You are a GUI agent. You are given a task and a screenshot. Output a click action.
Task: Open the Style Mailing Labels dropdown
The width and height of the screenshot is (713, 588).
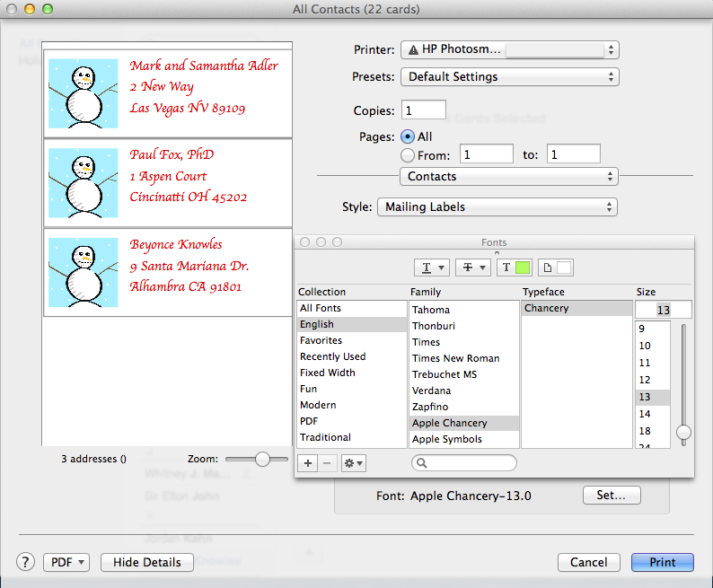[x=497, y=206]
